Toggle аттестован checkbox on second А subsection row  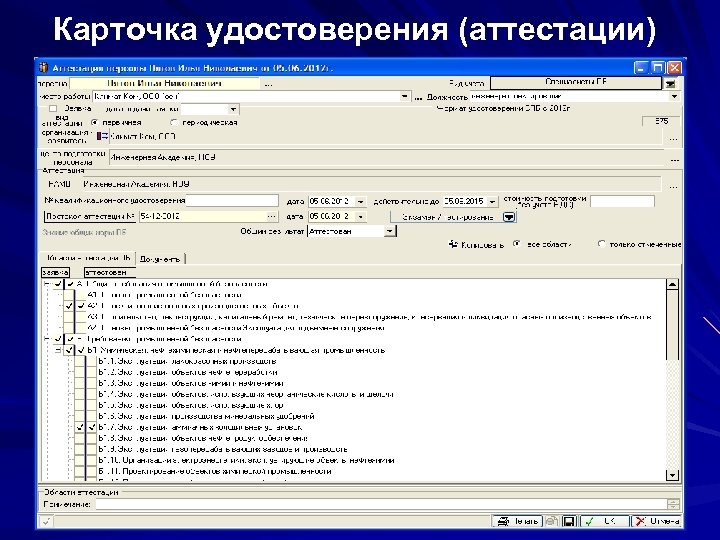(x=81, y=306)
